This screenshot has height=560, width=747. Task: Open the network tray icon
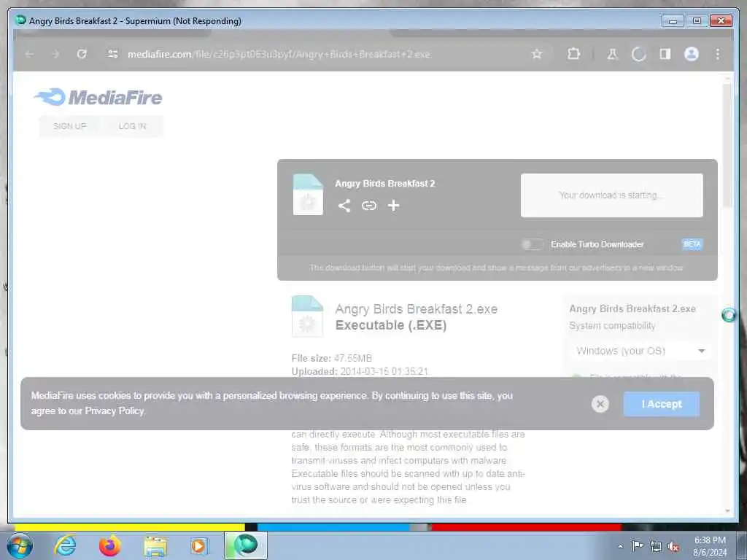pos(656,546)
